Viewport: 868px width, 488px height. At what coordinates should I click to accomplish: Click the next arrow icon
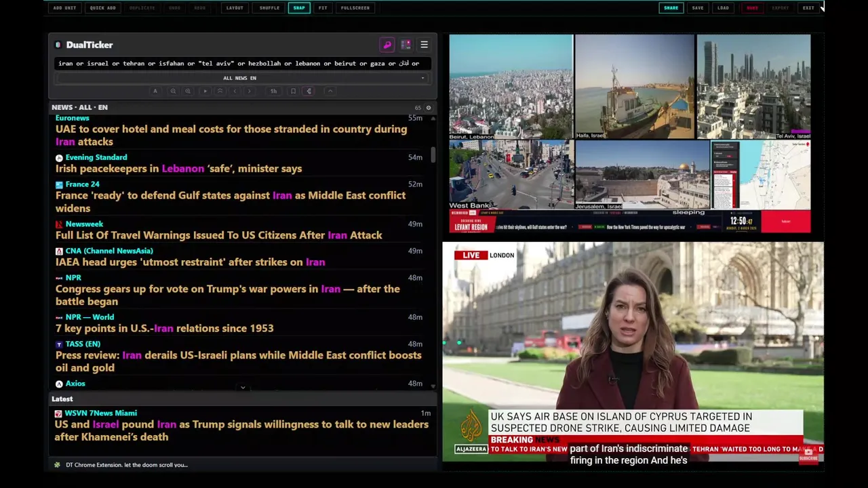[x=250, y=91]
